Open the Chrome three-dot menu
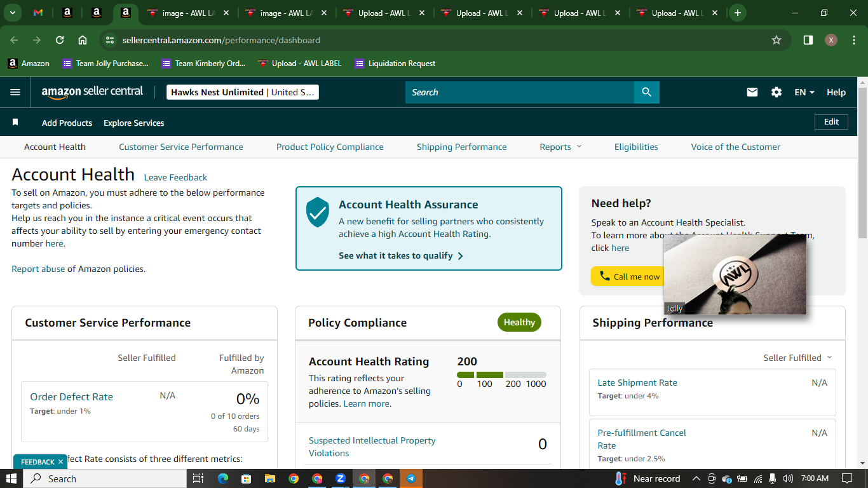Screen dimensions: 868x488 853,40
